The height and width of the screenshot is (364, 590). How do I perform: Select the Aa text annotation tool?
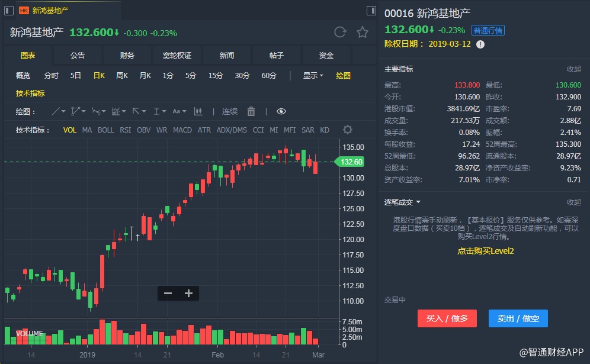click(x=176, y=111)
